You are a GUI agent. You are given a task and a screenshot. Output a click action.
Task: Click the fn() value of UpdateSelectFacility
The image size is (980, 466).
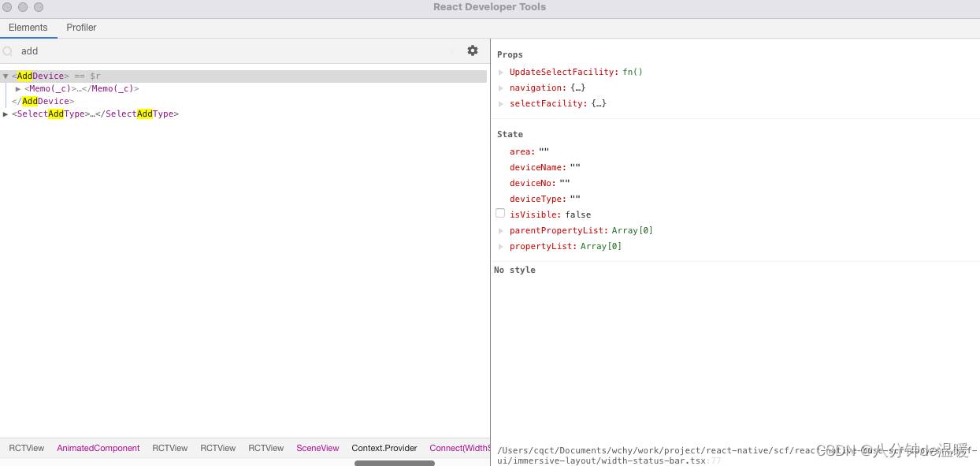point(633,72)
